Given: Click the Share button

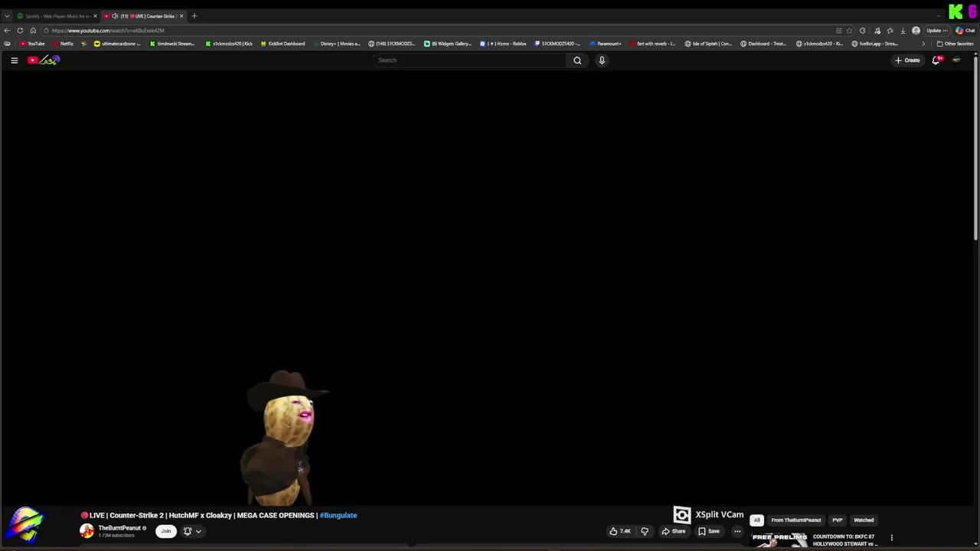Looking at the screenshot, I should tap(674, 531).
